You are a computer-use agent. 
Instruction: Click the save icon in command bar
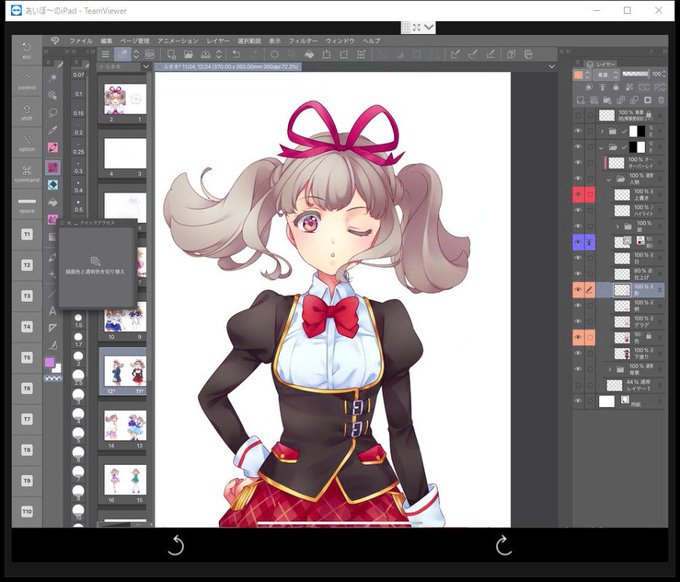pos(206,54)
